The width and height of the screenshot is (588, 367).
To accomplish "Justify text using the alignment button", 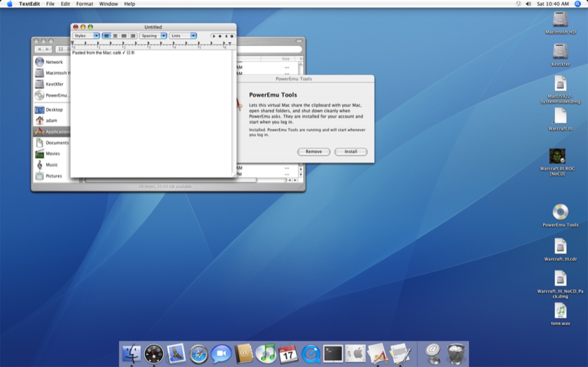I will click(124, 36).
